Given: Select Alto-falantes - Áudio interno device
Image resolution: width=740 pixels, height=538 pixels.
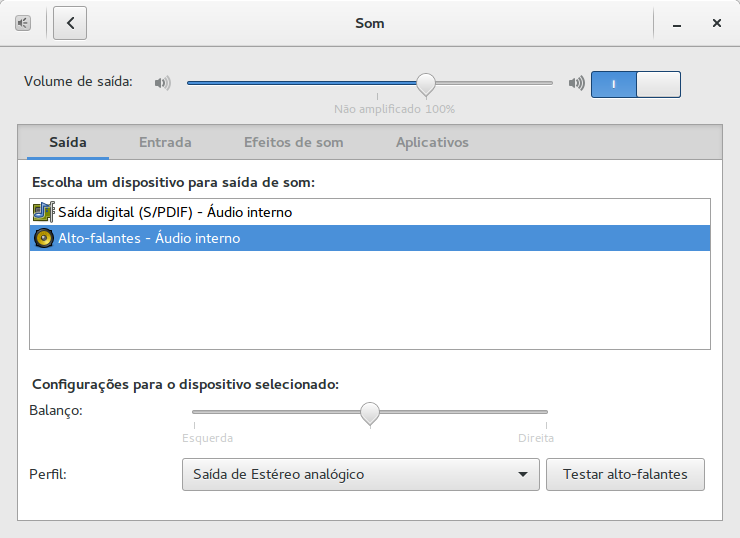Looking at the screenshot, I should 370,238.
